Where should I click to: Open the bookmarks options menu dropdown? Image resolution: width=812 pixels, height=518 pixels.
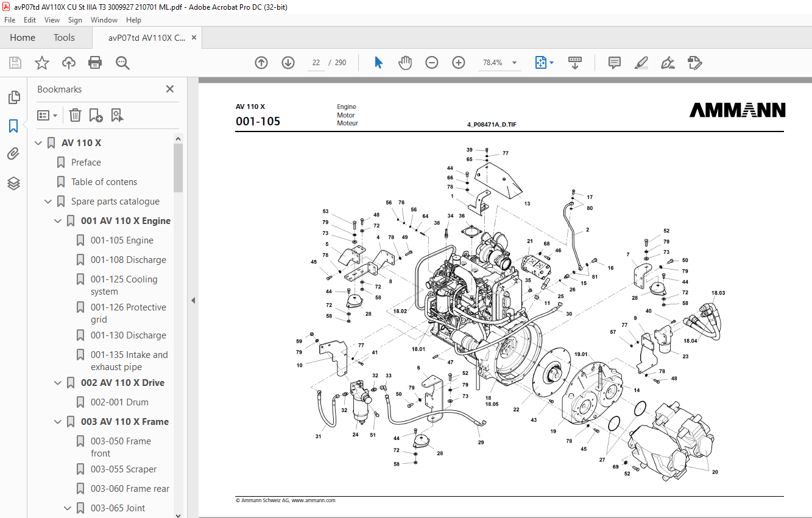click(48, 115)
